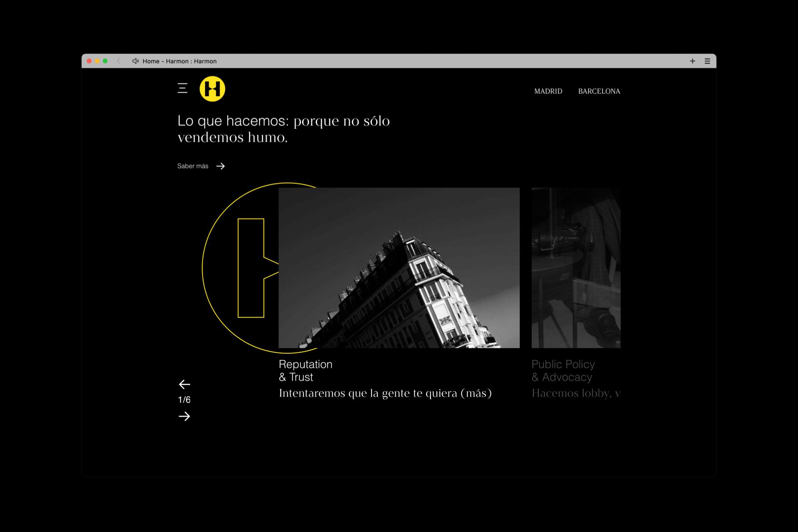This screenshot has width=798, height=532.
Task: Click the green maximize window button
Action: tap(105, 61)
